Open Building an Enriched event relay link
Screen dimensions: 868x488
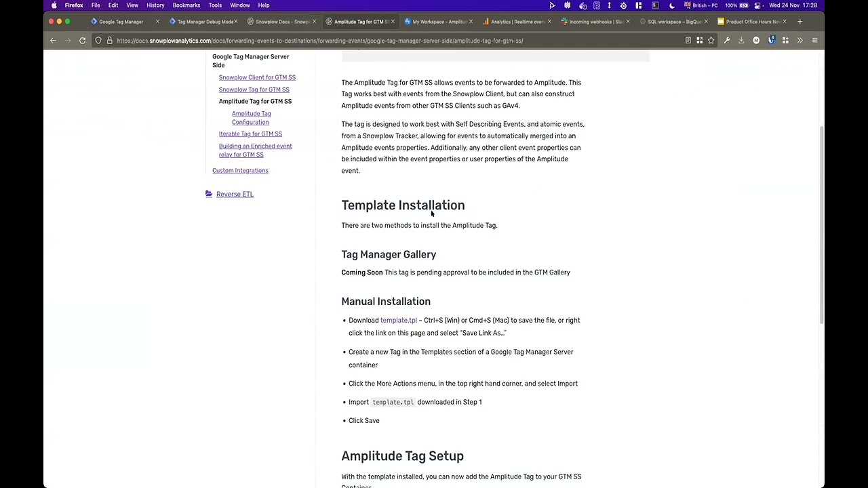pos(255,150)
